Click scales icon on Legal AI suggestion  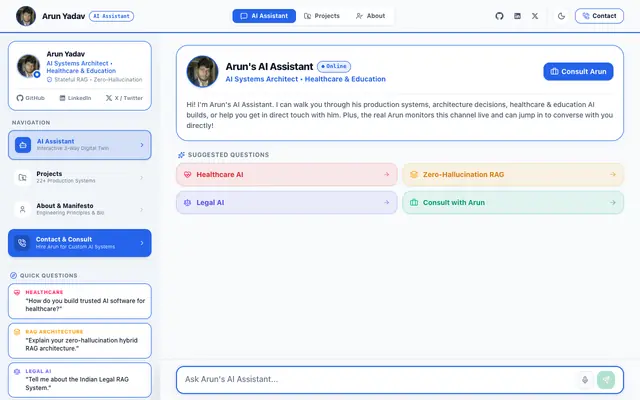coord(187,202)
